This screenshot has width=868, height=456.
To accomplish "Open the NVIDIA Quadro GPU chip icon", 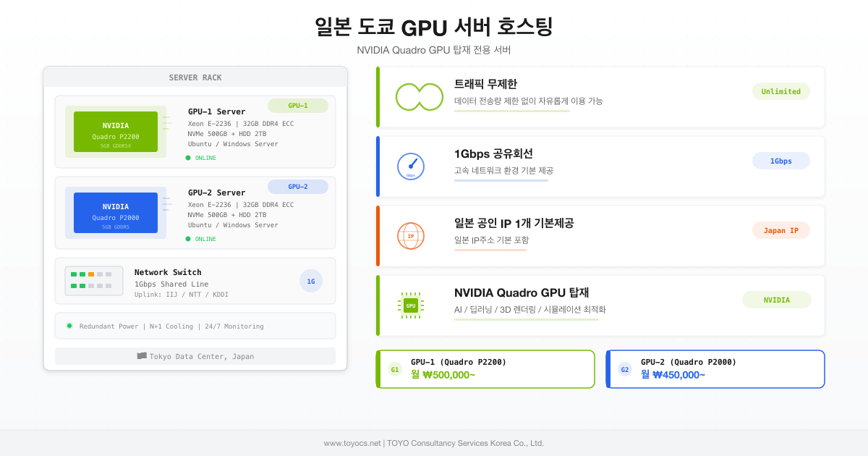I will (411, 305).
